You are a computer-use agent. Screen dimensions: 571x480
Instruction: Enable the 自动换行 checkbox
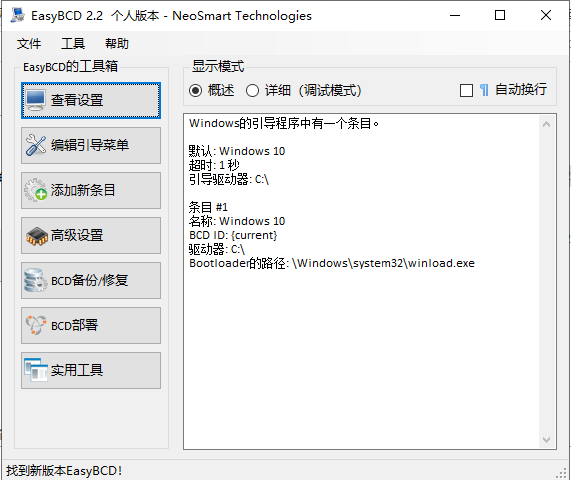click(x=466, y=90)
